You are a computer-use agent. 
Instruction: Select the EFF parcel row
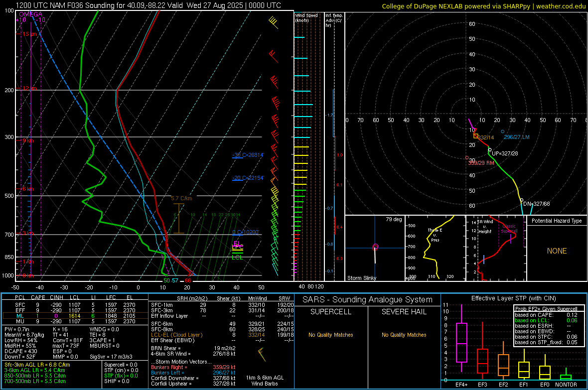click(x=75, y=310)
